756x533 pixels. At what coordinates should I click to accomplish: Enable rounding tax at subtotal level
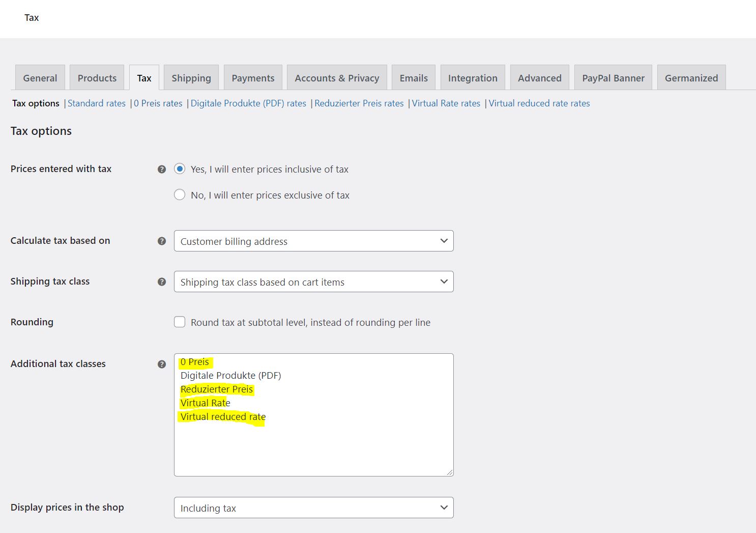tap(180, 322)
